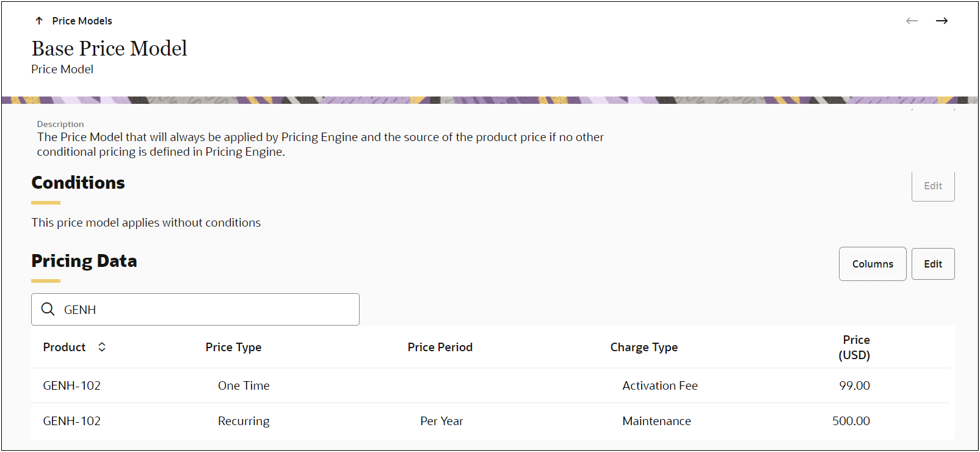Click the Charge Type column header
This screenshot has height=452, width=980.
pyautogui.click(x=644, y=347)
